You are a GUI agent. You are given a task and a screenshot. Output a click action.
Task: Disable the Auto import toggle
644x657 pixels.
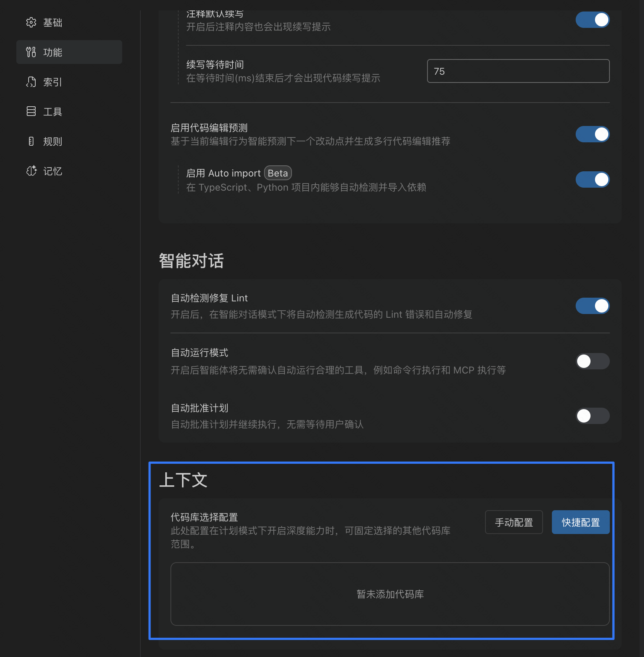coord(592,179)
